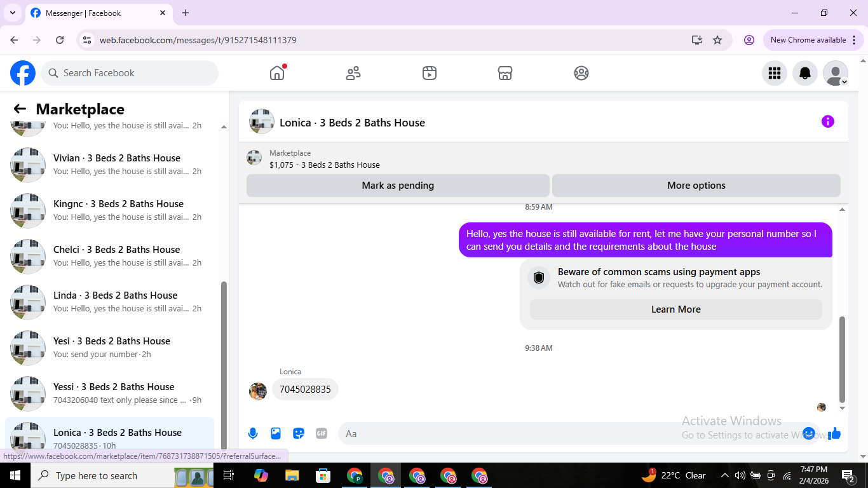Click the site information icon in address bar

tap(87, 40)
